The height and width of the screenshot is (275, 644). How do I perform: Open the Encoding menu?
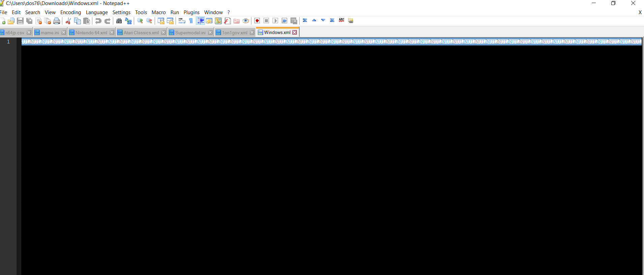click(x=71, y=12)
